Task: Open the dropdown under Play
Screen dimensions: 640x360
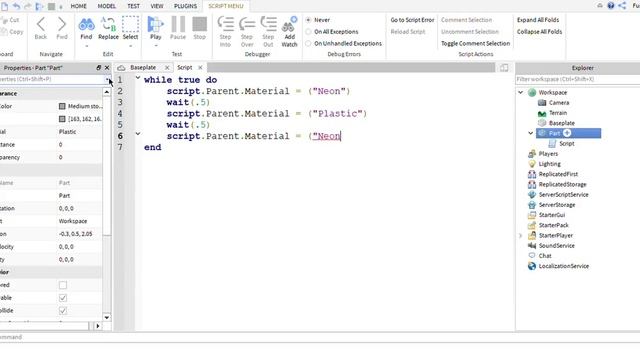Action: pyautogui.click(x=156, y=46)
